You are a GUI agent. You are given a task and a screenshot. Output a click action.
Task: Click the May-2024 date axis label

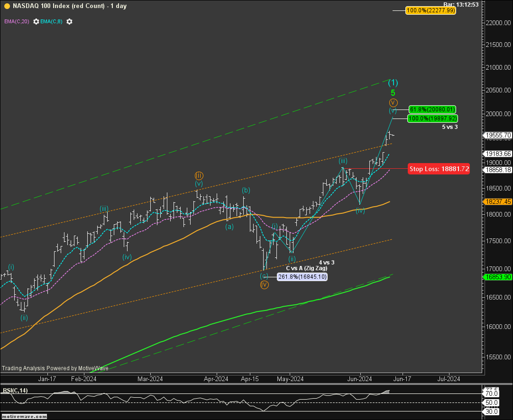(290, 379)
